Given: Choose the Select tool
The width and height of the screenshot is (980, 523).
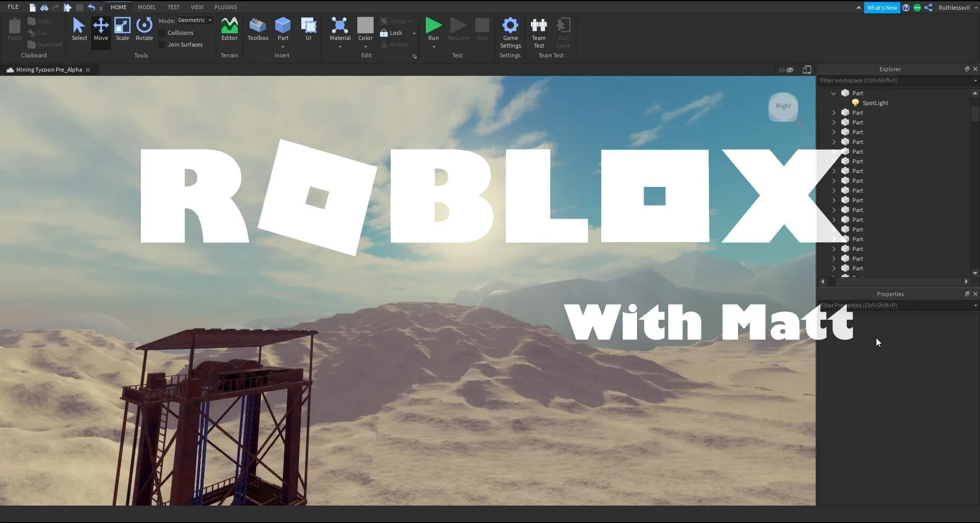Looking at the screenshot, I should 79,29.
